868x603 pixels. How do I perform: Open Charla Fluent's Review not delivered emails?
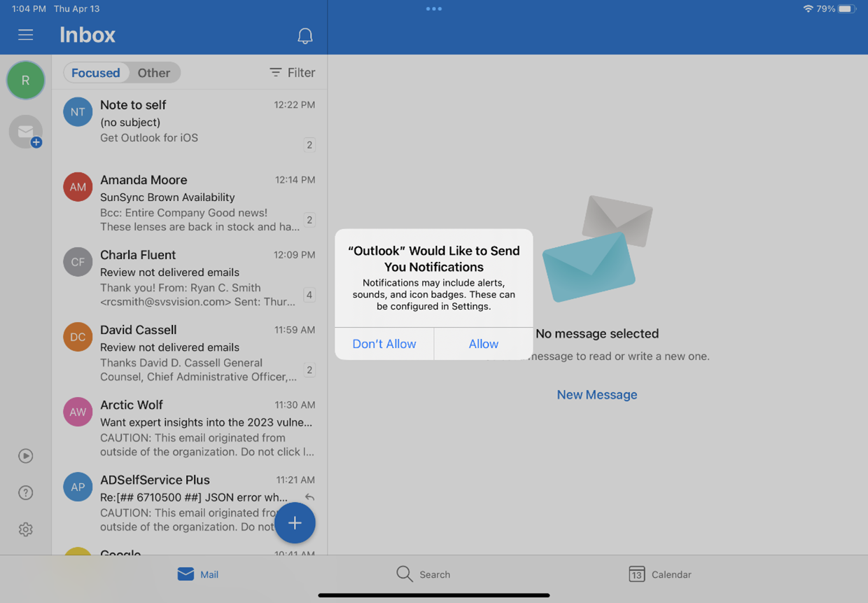(x=189, y=277)
